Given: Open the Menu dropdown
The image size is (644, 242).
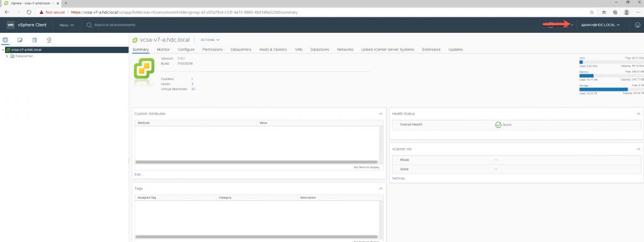Looking at the screenshot, I should [67, 25].
